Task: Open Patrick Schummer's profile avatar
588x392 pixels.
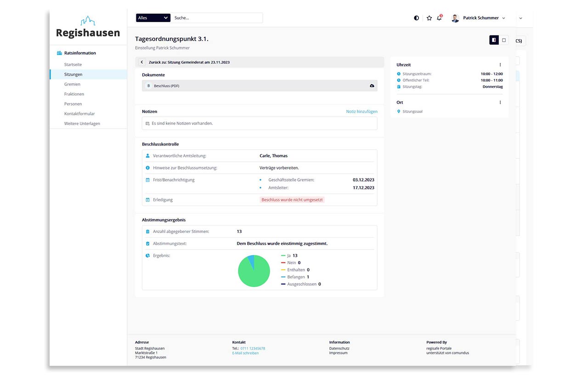Action: pos(455,17)
